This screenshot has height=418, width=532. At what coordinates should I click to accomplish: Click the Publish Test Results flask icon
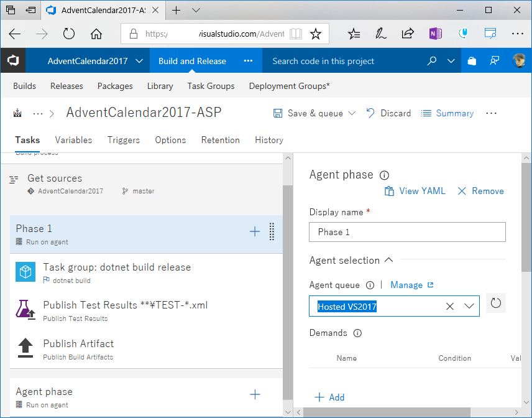coord(25,309)
